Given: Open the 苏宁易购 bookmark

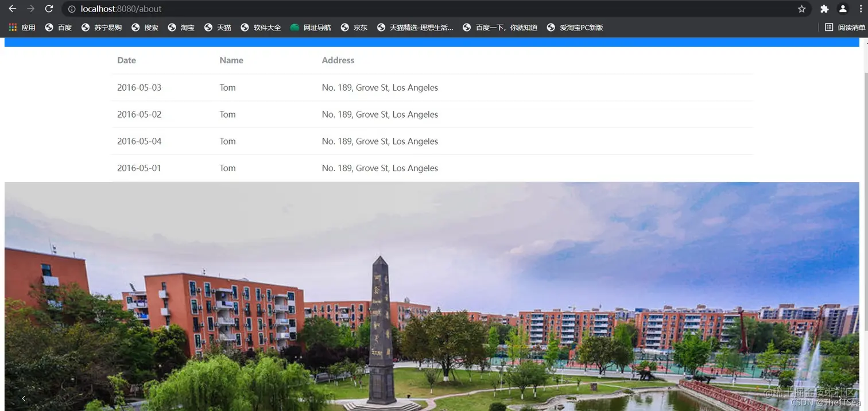Looking at the screenshot, I should coord(102,28).
